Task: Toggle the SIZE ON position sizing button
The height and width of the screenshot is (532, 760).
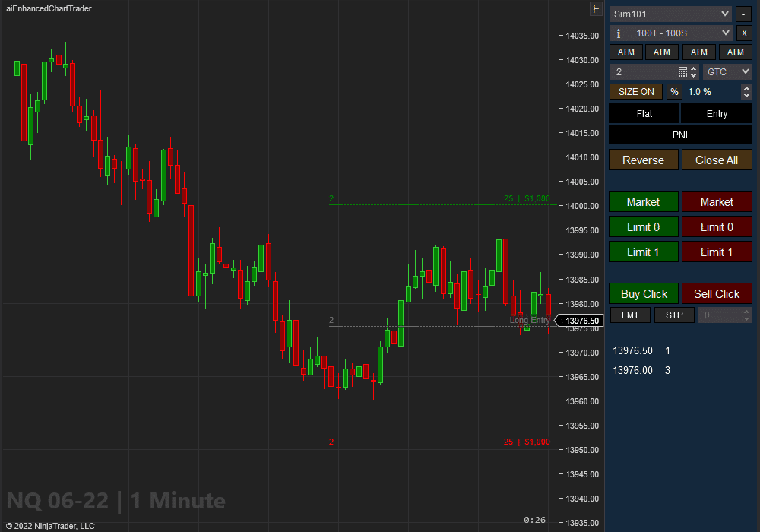Action: (635, 91)
